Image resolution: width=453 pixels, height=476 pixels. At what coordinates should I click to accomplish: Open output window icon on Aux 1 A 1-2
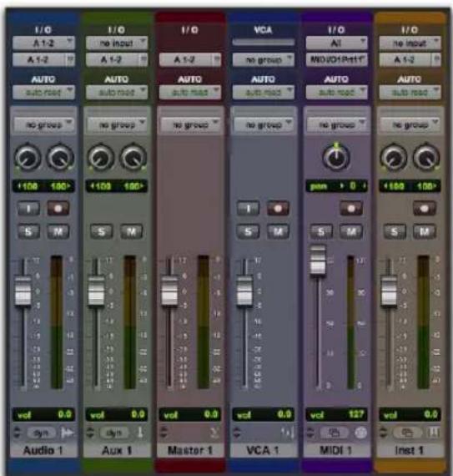point(143,59)
